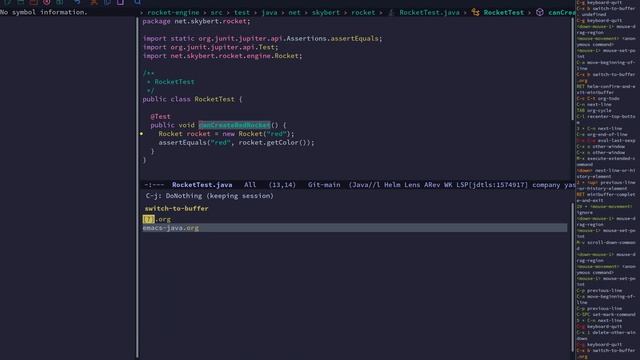Click the scroll-down-command entry in command log
Image resolution: width=640 pixels, height=360 pixels.
(x=606, y=245)
